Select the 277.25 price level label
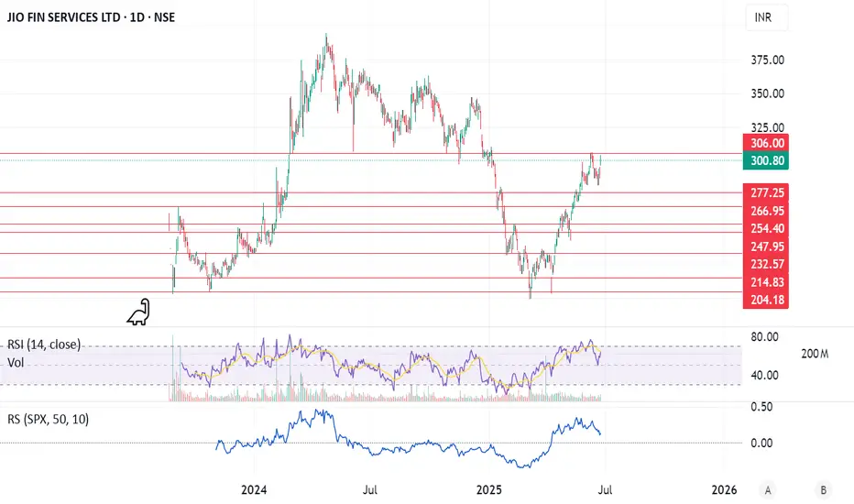The width and height of the screenshot is (854, 504). coord(766,192)
